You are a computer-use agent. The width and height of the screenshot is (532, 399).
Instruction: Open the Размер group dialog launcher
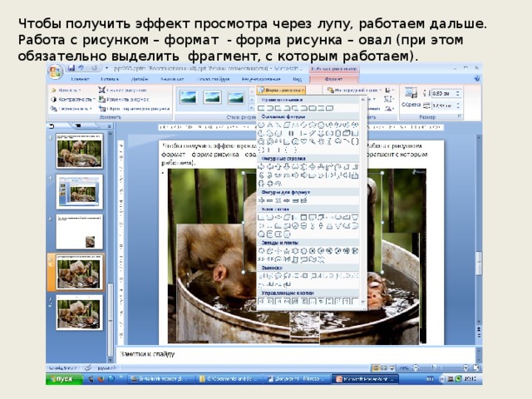(x=460, y=116)
